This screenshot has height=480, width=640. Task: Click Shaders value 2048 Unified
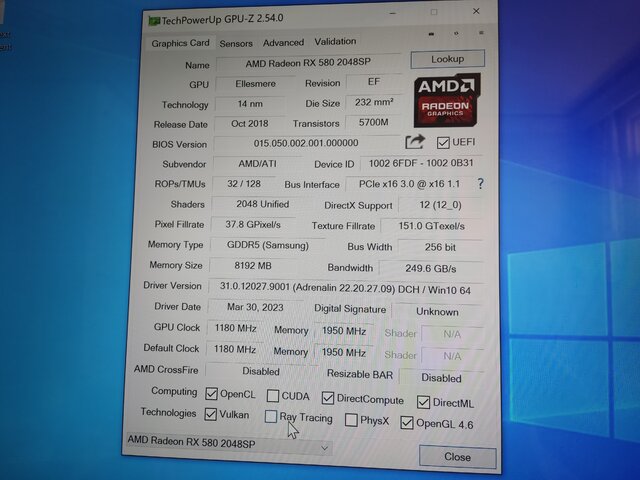pos(262,204)
